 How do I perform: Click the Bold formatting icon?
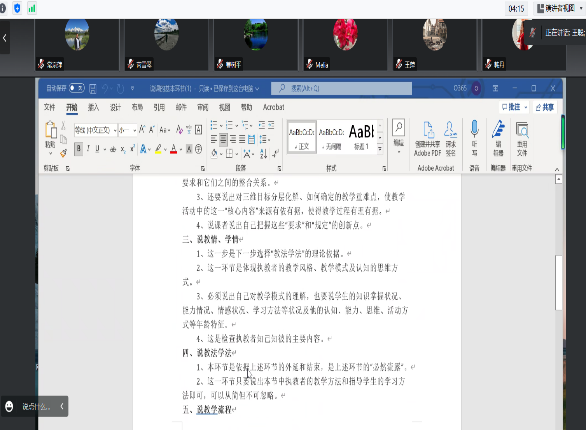coord(78,149)
